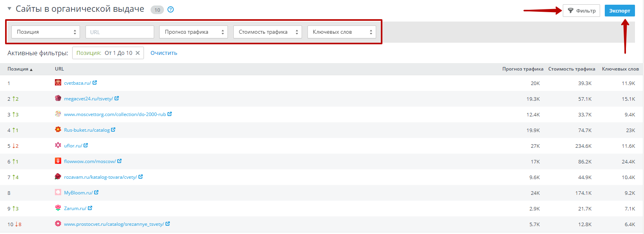Click traffic cost 234.6K for uflor.ru
The image size is (644, 234).
pos(584,146)
